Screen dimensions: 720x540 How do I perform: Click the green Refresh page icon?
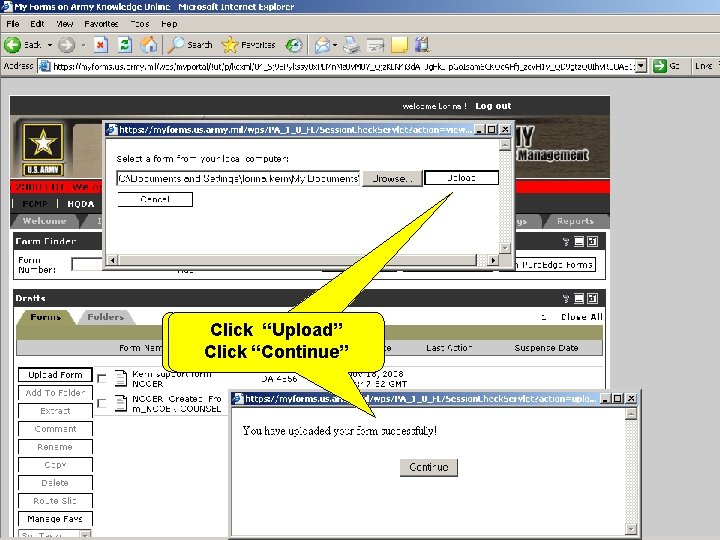click(125, 45)
